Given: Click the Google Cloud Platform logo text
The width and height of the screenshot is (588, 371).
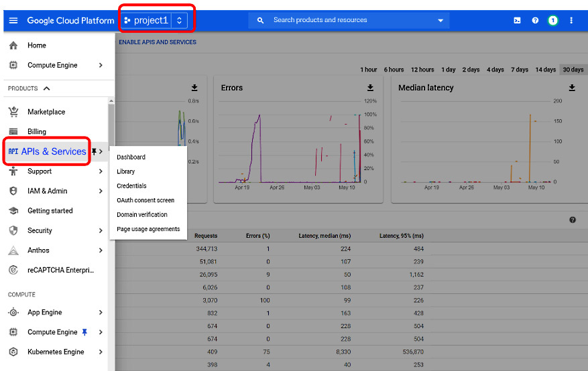Looking at the screenshot, I should (x=70, y=20).
